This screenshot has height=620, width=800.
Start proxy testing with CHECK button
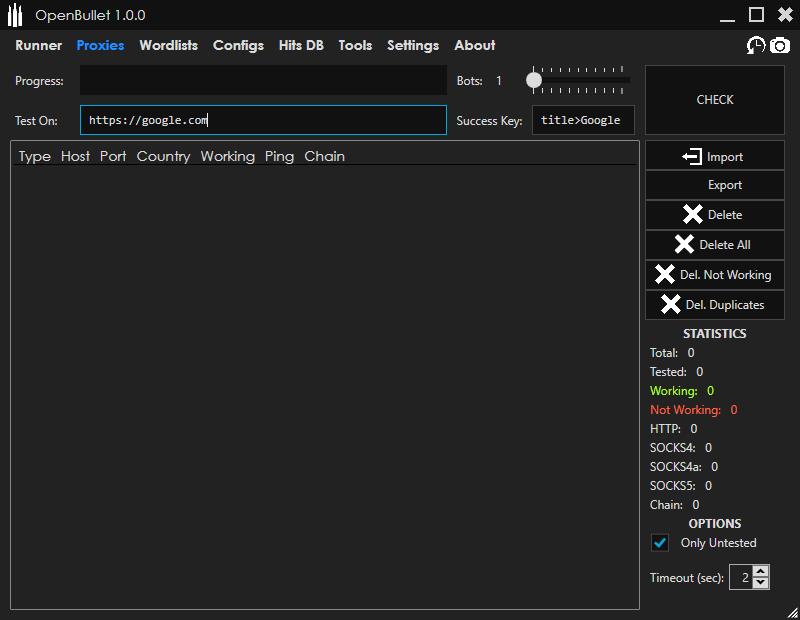click(x=714, y=100)
